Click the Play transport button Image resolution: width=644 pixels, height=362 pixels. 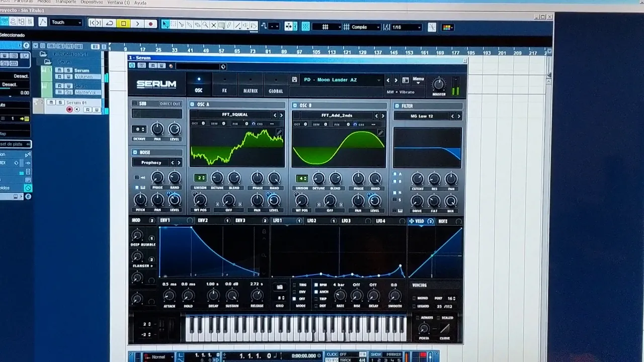click(x=137, y=23)
